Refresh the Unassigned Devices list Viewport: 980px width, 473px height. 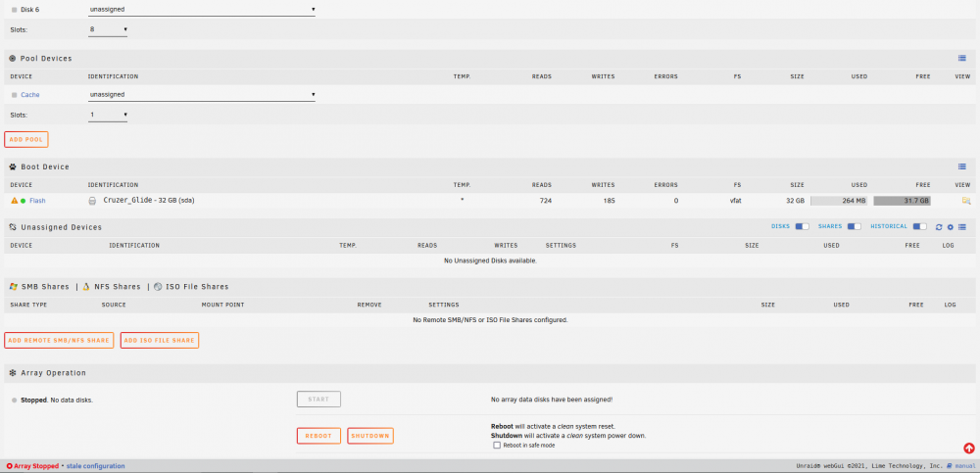click(x=939, y=227)
